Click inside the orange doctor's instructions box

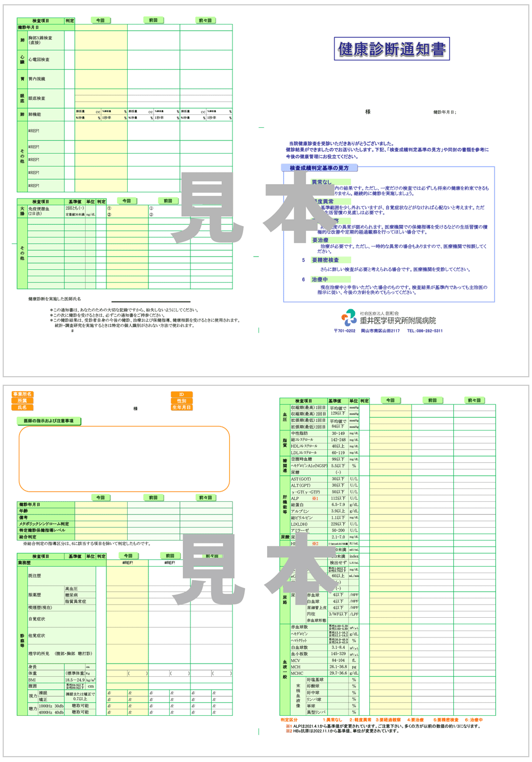pos(124,459)
